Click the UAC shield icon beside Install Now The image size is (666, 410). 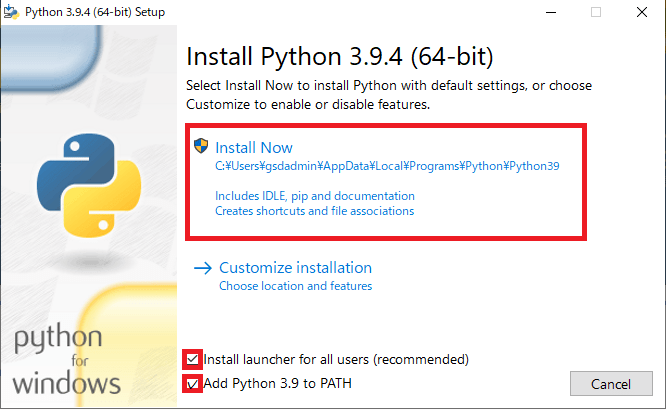(x=201, y=146)
